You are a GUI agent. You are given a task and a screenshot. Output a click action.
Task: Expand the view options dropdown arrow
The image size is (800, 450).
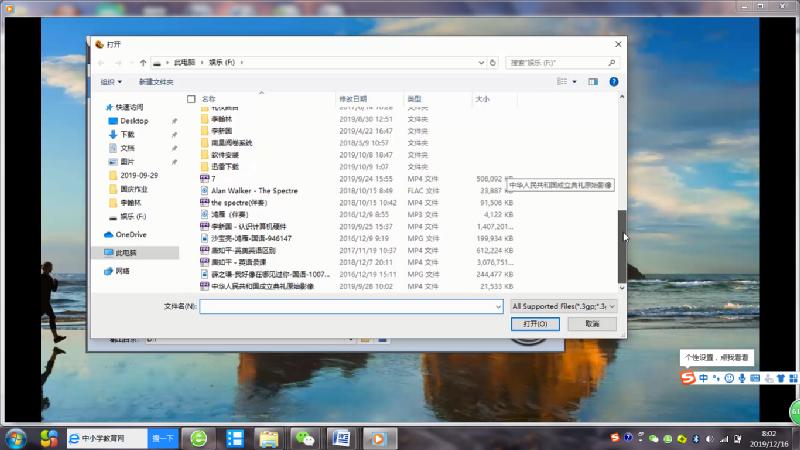(574, 81)
